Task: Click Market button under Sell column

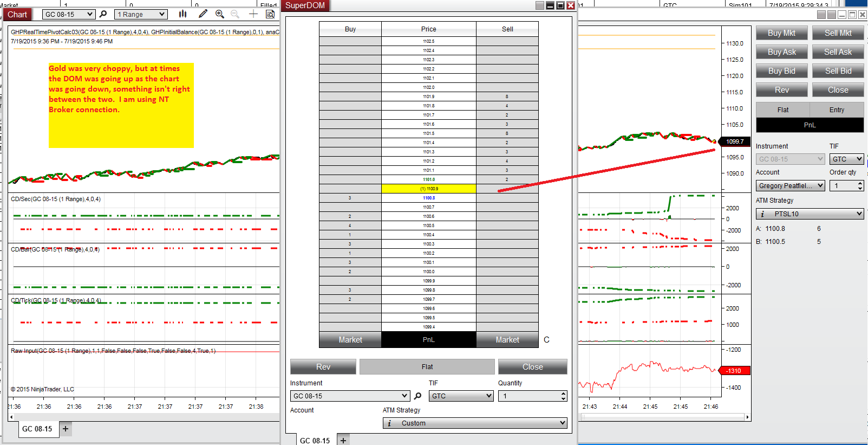Action: [x=507, y=340]
